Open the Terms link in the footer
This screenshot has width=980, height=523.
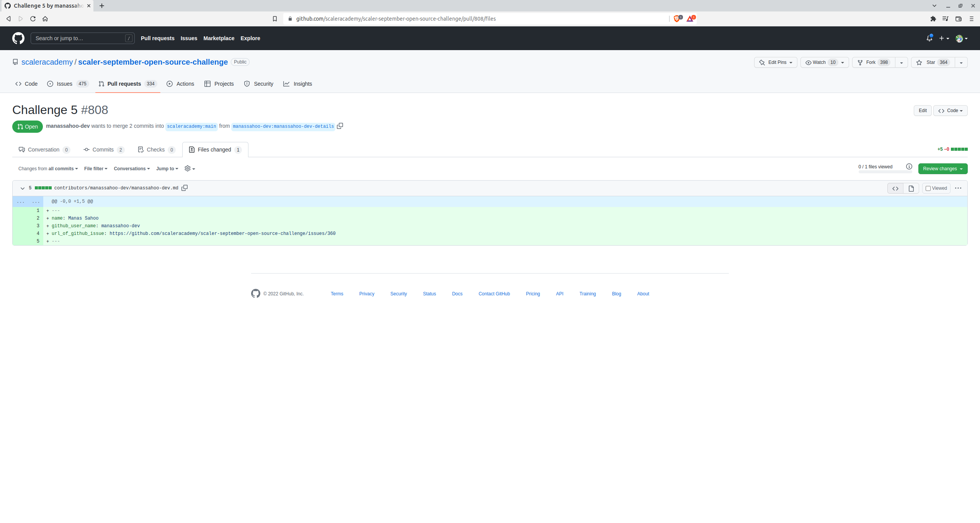pyautogui.click(x=336, y=293)
